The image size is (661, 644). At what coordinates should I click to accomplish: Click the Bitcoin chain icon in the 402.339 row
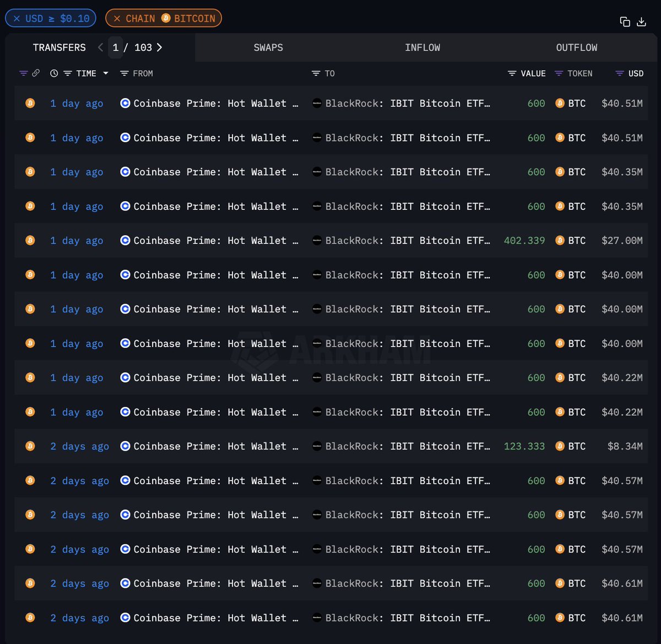(30, 240)
